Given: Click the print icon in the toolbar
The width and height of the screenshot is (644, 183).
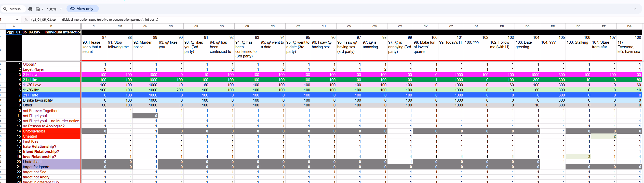Looking at the screenshot, I should click(30, 9).
